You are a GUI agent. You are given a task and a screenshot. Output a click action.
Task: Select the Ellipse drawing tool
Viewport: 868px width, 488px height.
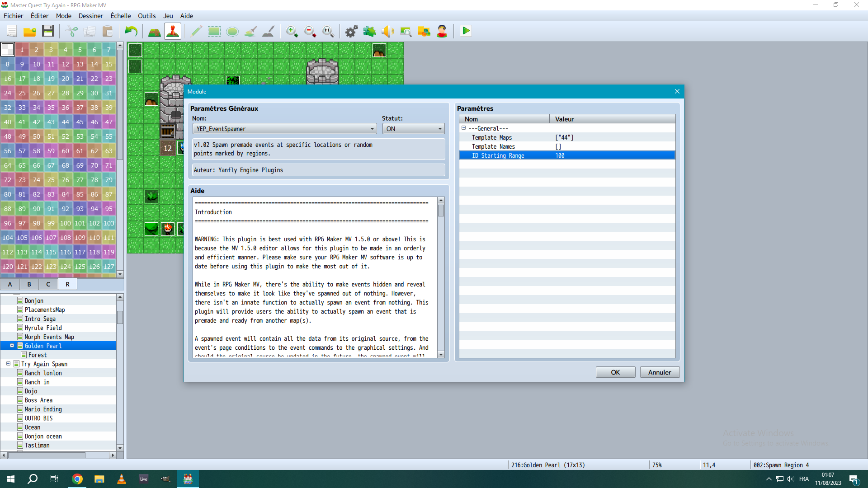point(232,31)
